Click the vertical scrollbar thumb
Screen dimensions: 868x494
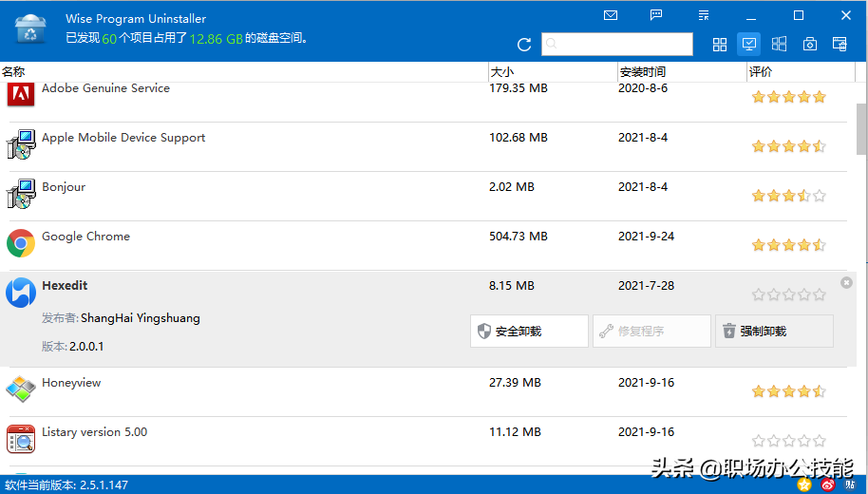click(862, 128)
